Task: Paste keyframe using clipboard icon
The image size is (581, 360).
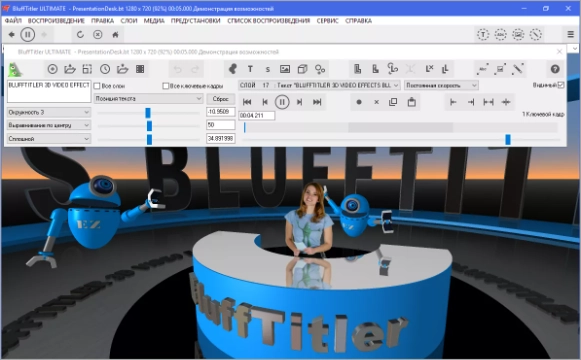Action: click(411, 102)
